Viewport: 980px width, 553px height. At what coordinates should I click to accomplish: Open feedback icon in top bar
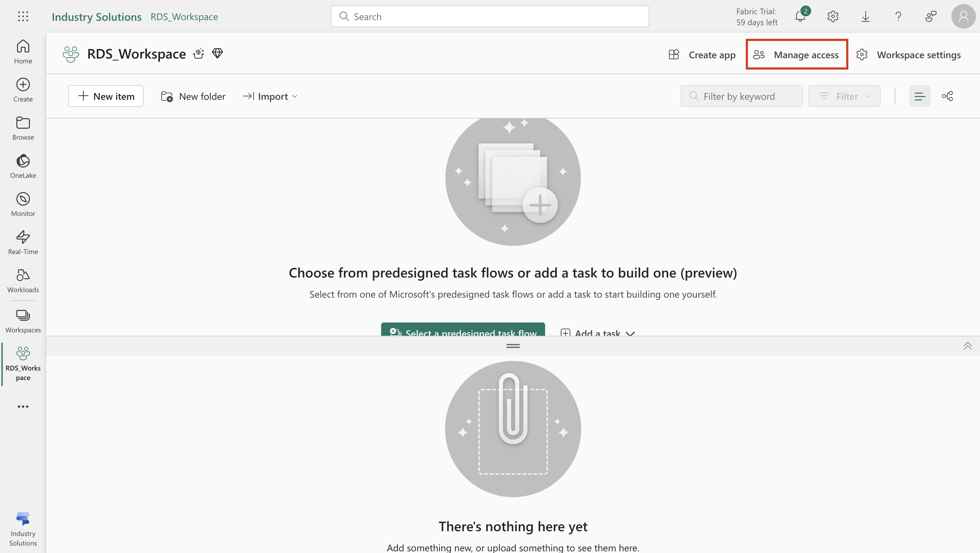(x=931, y=16)
